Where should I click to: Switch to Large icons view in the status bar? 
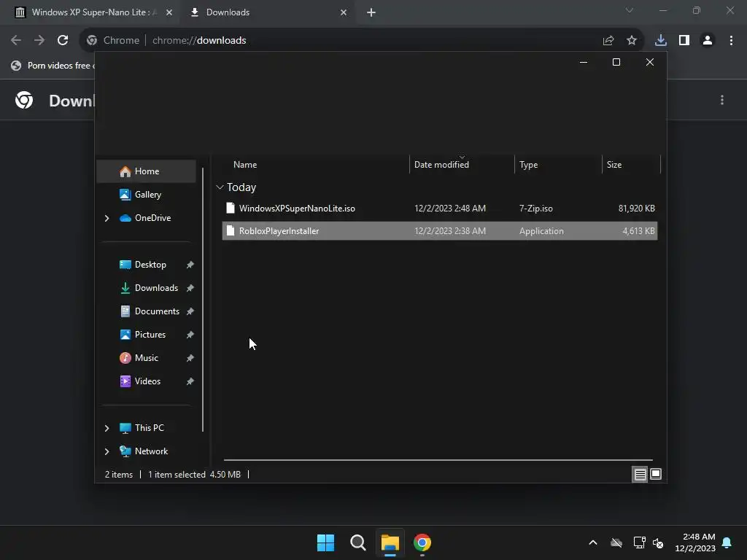click(x=656, y=474)
